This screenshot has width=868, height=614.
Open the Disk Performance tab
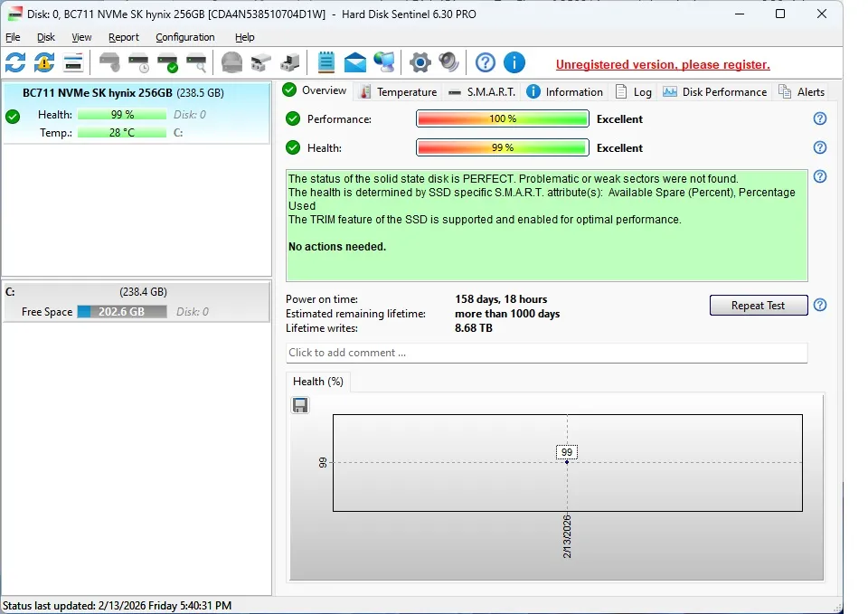(714, 91)
